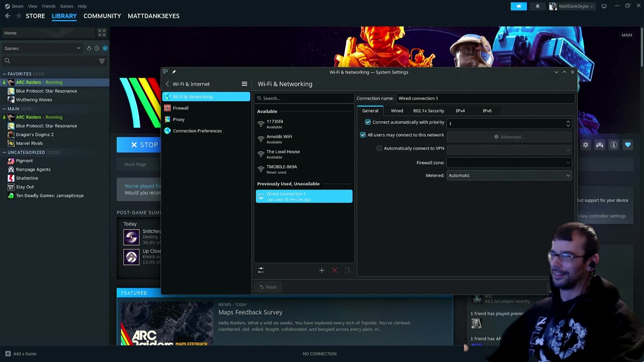Viewport: 644px width, 362px height.
Task: Adjust the connection priority stepper arrows
Action: (x=568, y=124)
